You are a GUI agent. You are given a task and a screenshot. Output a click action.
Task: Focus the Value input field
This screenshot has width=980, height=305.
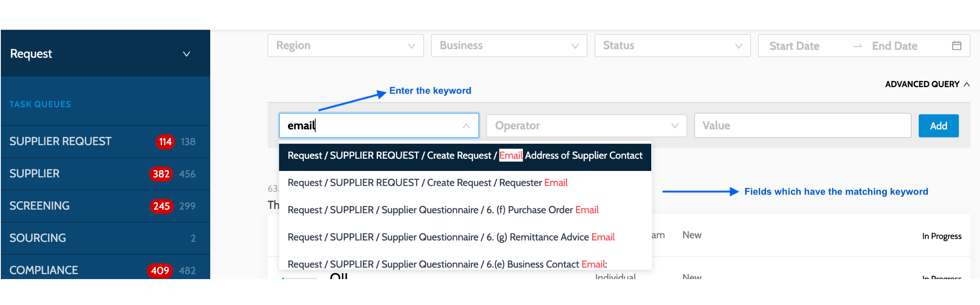click(x=803, y=126)
